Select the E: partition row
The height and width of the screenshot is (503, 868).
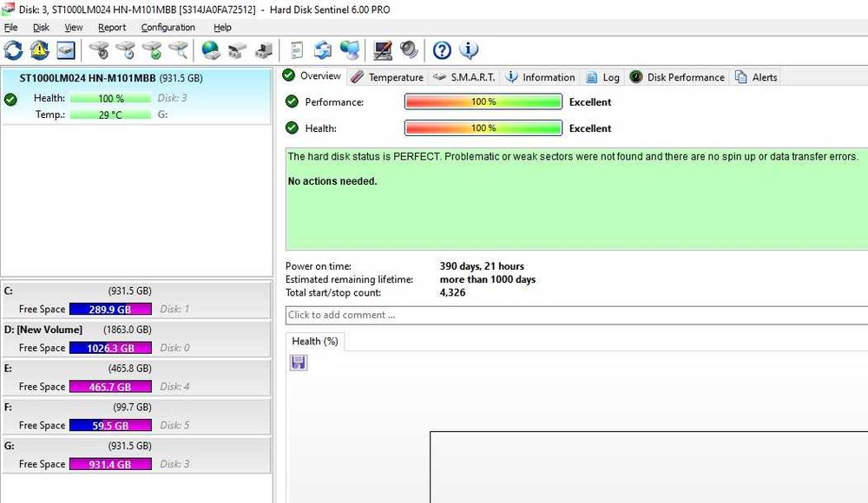(136, 377)
